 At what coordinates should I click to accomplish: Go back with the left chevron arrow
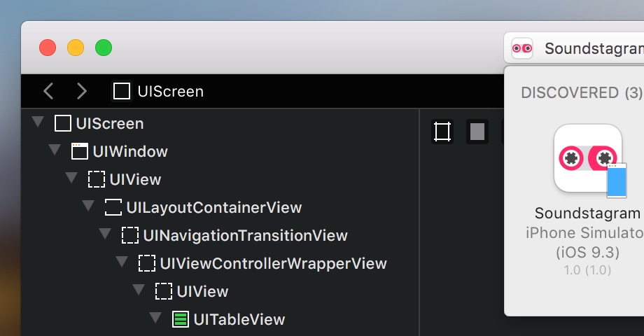[48, 91]
